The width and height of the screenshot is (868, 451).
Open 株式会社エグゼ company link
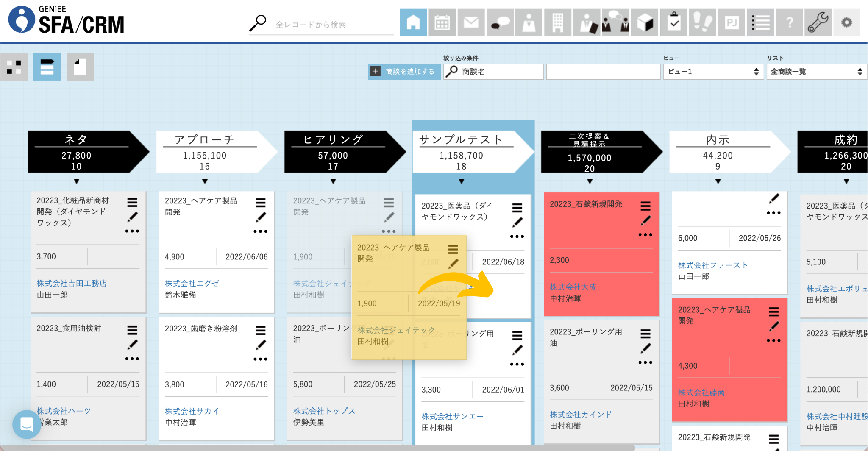(192, 283)
